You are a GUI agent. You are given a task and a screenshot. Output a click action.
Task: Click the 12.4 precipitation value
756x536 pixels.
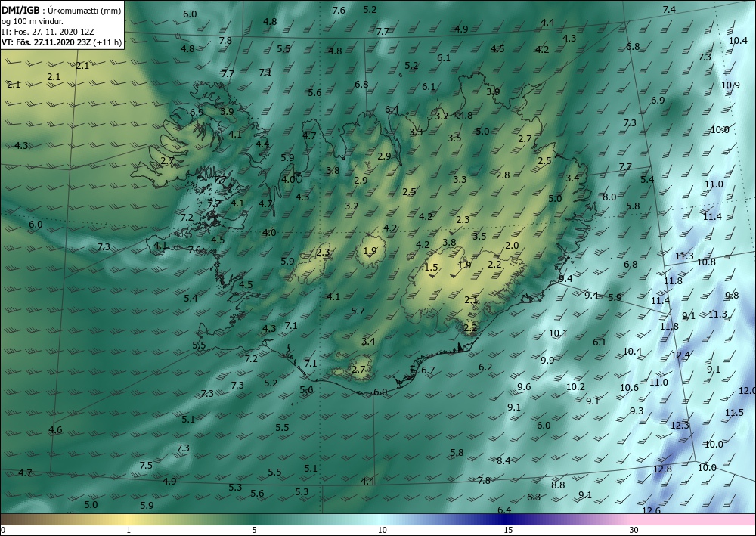[x=681, y=355]
